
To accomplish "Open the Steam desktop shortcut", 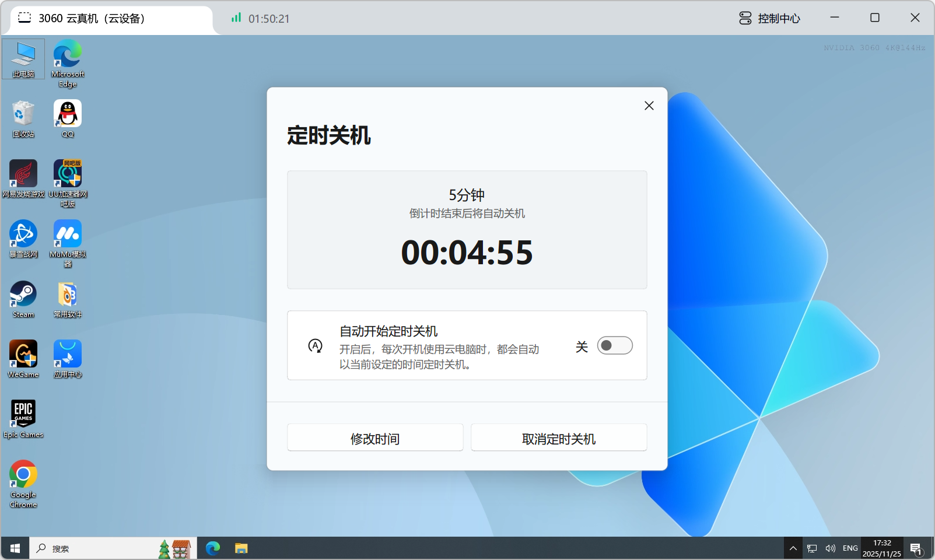I will point(23,295).
